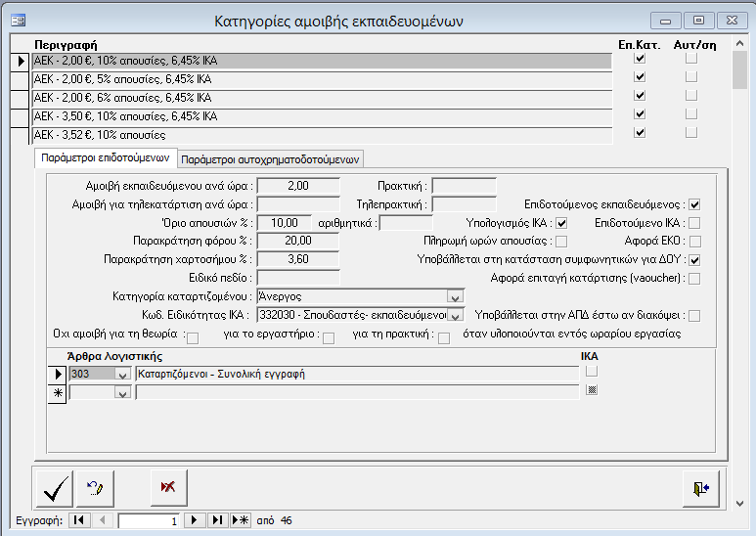Click the checkmark save button
The width and height of the screenshot is (756, 536).
click(x=54, y=486)
